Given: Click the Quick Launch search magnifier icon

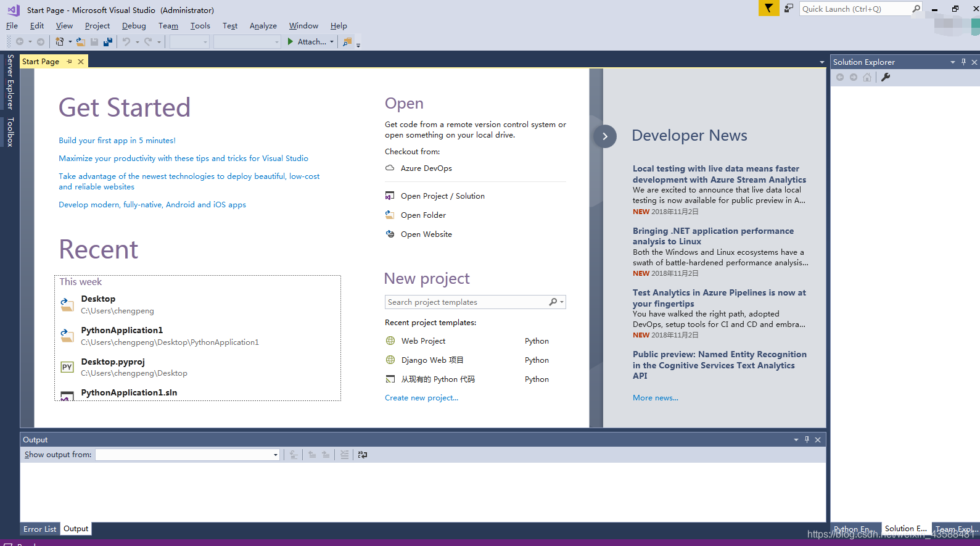Looking at the screenshot, I should click(x=916, y=9).
